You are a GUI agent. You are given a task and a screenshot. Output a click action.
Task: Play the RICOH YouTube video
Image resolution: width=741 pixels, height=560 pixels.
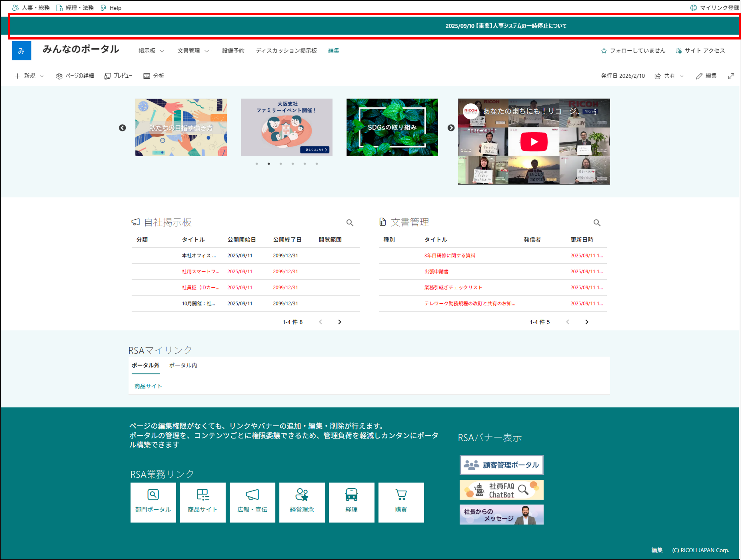534,142
